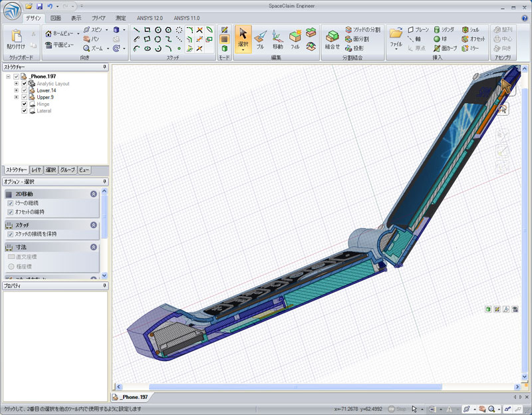This screenshot has width=532, height=415.
Task: Select the 選択 (Select) tool in ribbon
Action: coord(243,37)
